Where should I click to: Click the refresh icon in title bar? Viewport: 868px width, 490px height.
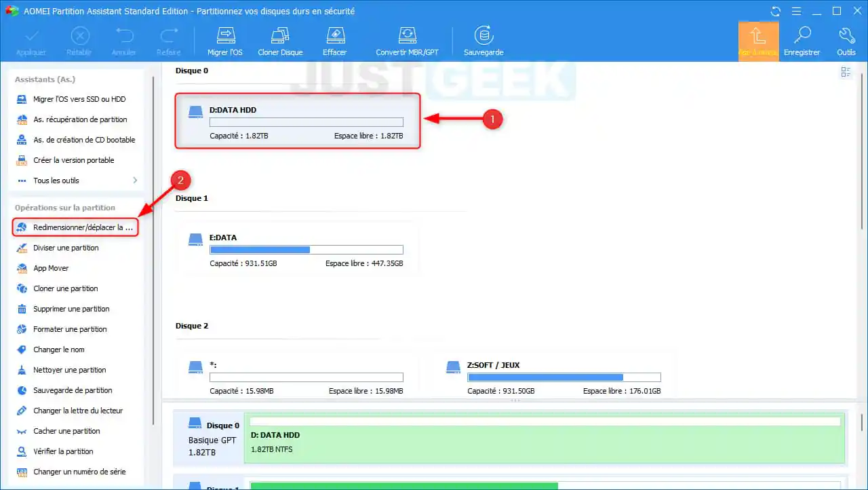(776, 12)
